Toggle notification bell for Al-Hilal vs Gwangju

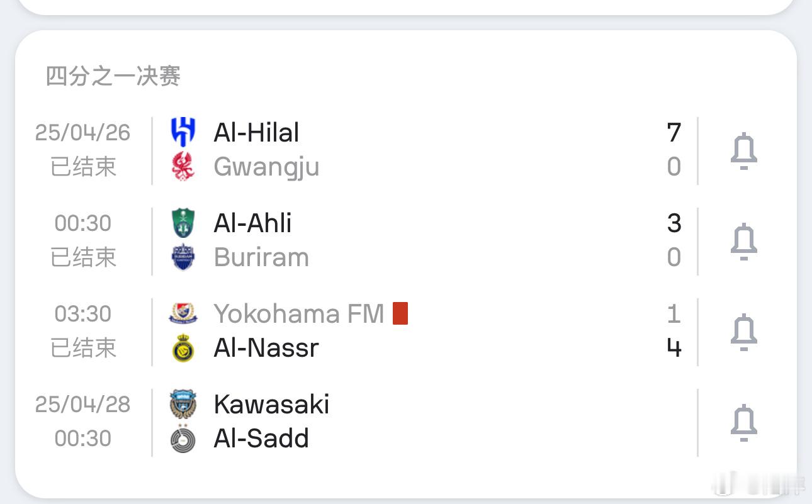743,151
